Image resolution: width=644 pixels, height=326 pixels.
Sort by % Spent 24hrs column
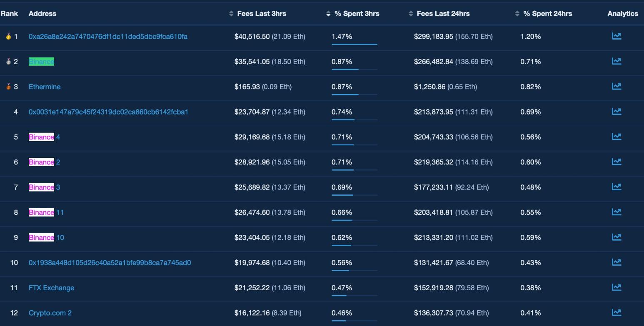(547, 14)
